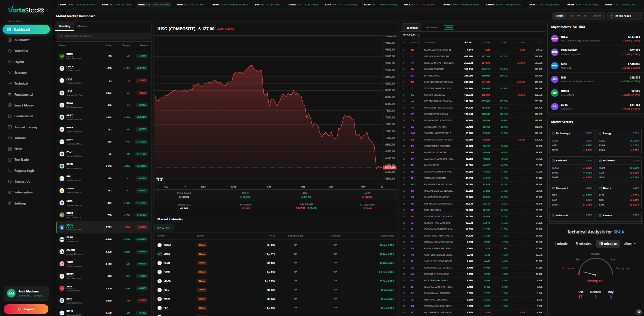Click the calendar icon beside 2026-05-29
Image resolution: width=644 pixels, height=316 pixels.
tap(419, 35)
